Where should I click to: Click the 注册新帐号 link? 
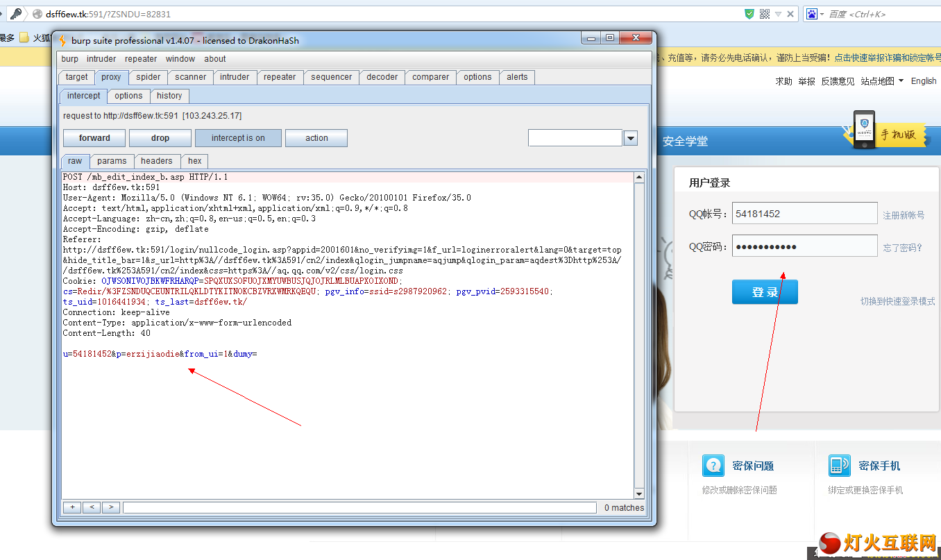coord(904,215)
